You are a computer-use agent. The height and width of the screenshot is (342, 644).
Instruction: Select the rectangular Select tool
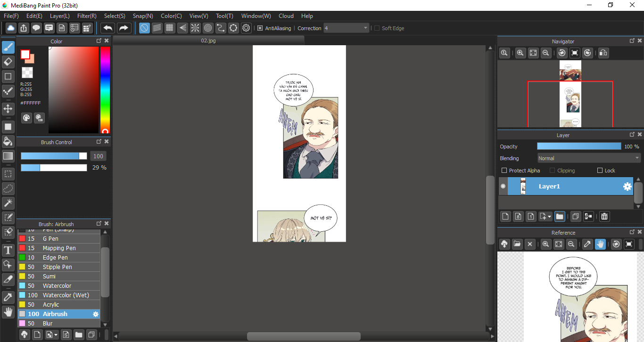coord(8,174)
